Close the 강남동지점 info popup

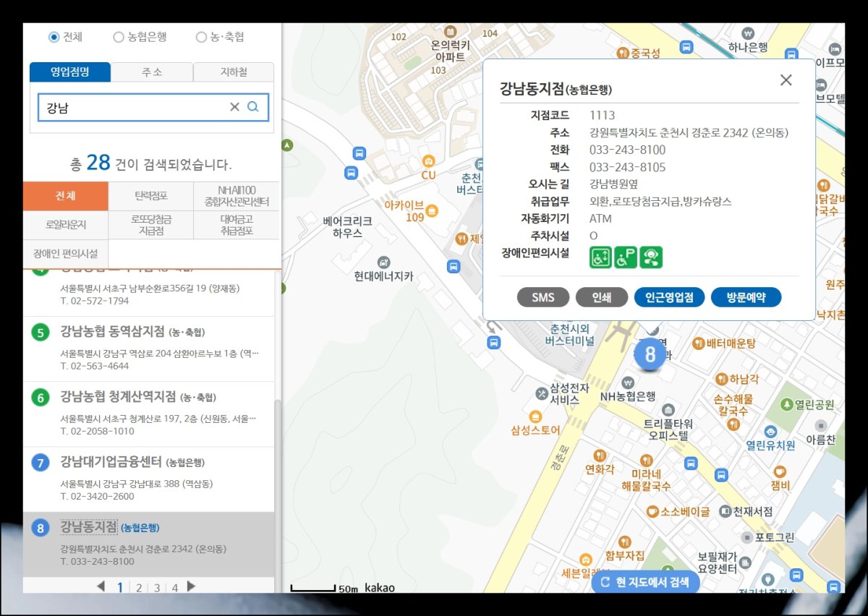(x=786, y=80)
